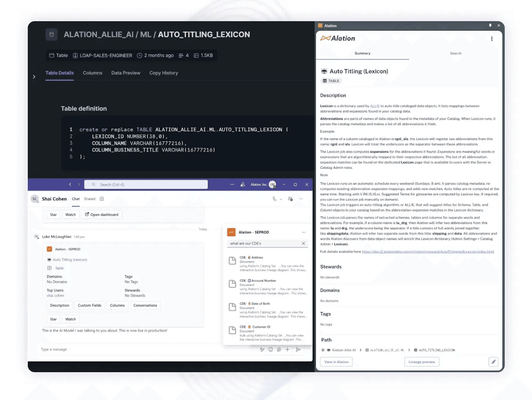532x400 pixels.
Task: Open the Auto Titling (Lexicon) card link
Action: [70, 260]
